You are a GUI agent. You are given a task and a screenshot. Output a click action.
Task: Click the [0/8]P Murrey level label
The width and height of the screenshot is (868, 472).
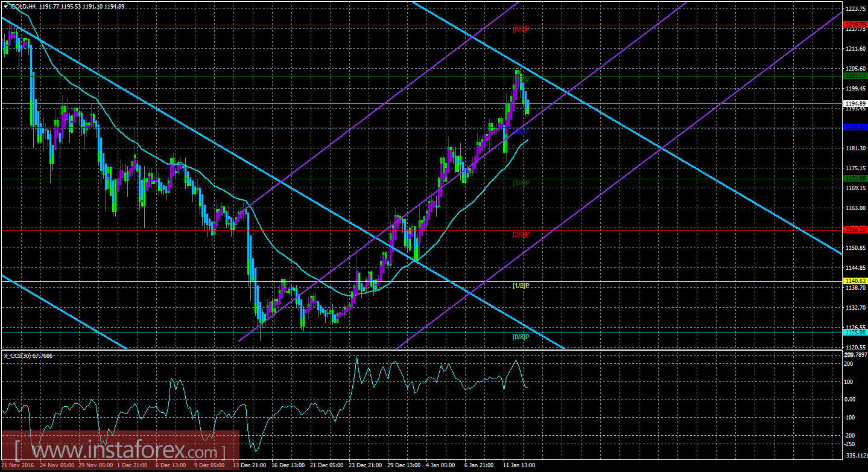521,337
